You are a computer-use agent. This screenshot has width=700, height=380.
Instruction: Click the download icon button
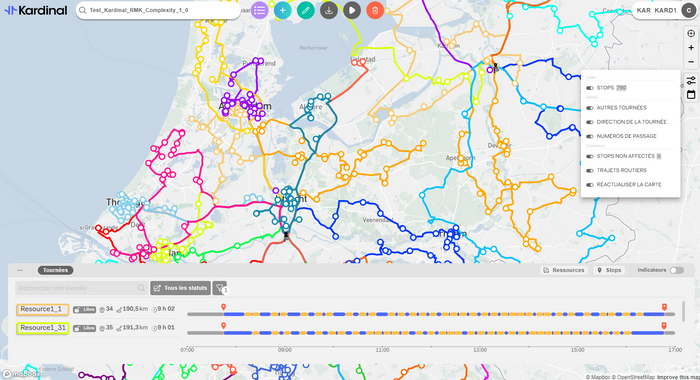point(329,10)
